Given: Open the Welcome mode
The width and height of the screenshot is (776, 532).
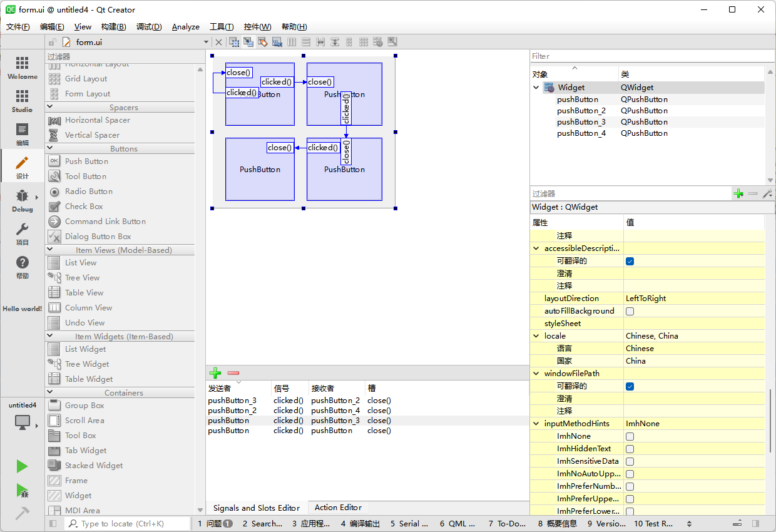Looking at the screenshot, I should tap(22, 68).
